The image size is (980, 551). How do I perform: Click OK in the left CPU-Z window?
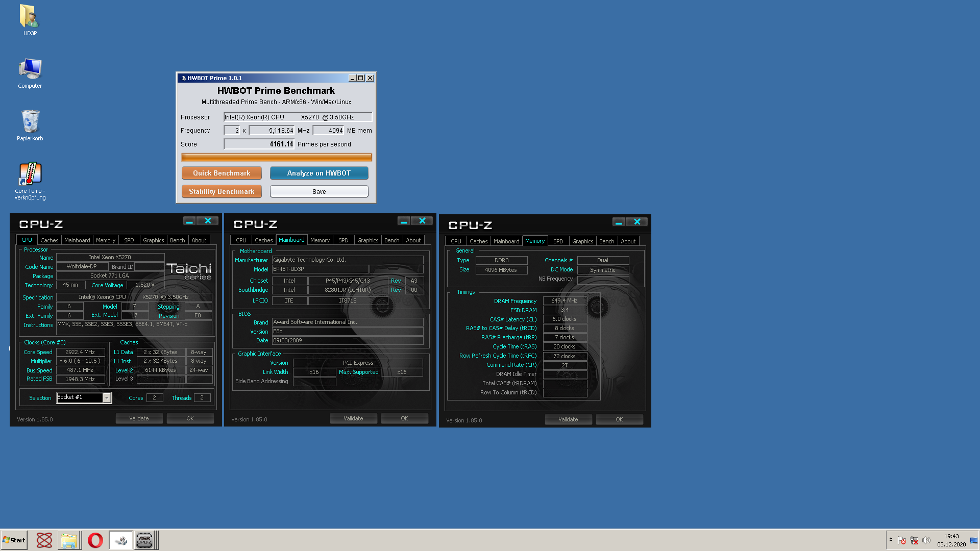pyautogui.click(x=190, y=418)
